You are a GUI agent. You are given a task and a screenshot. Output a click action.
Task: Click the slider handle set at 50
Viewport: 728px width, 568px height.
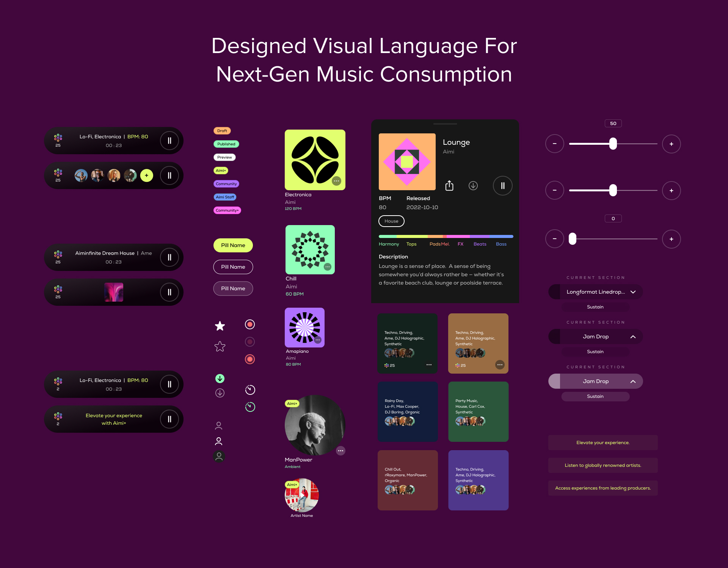[613, 144]
